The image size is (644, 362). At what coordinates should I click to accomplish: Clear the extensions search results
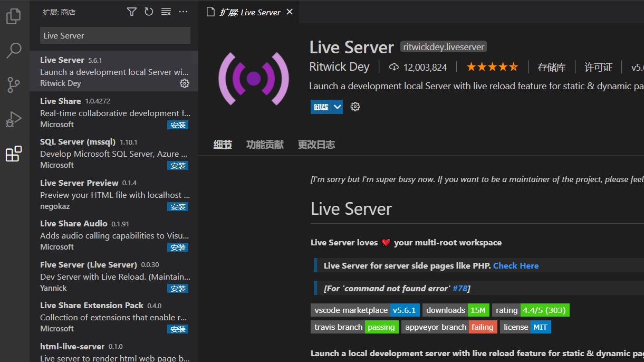click(166, 12)
